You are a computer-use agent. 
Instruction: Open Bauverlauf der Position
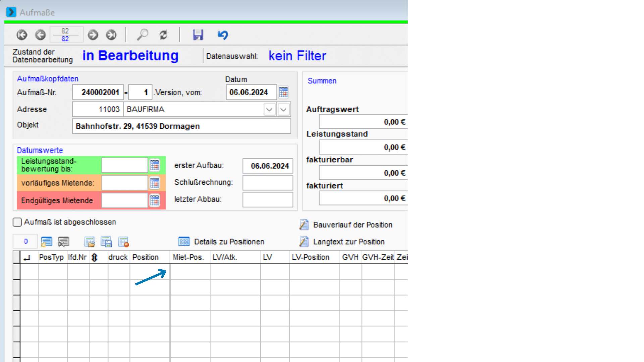point(353,225)
